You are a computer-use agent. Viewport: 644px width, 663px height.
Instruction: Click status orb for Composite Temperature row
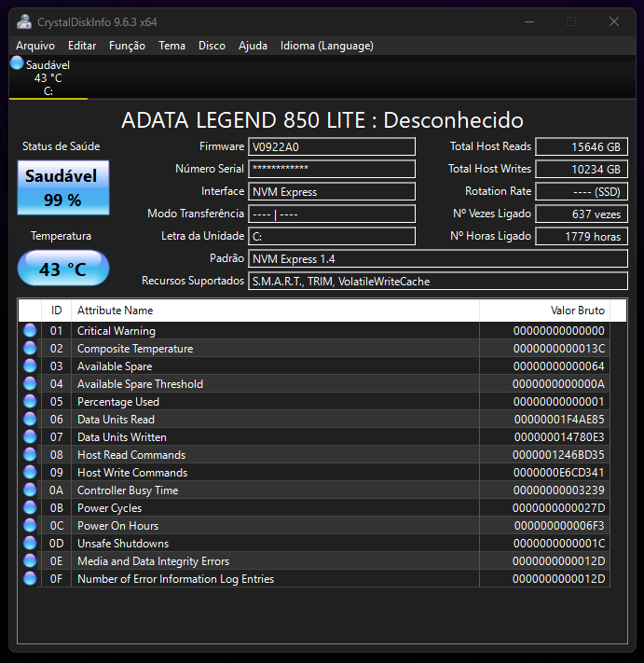click(x=30, y=348)
